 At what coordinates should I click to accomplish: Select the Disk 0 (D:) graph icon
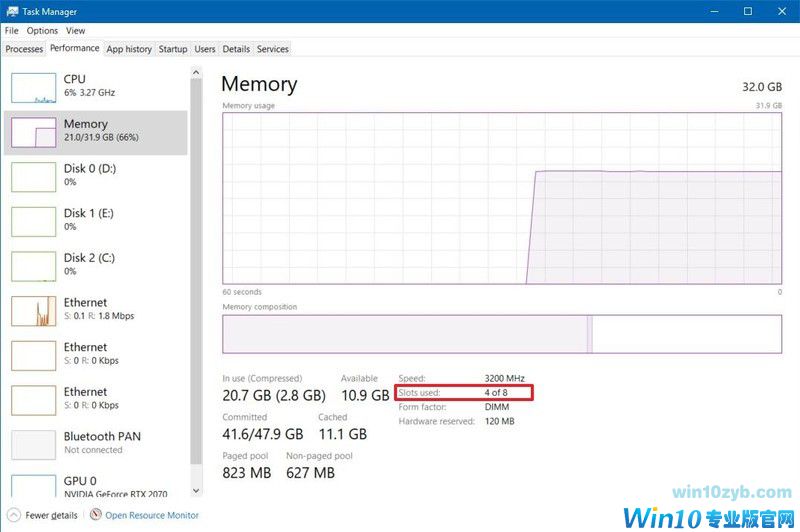tap(34, 176)
